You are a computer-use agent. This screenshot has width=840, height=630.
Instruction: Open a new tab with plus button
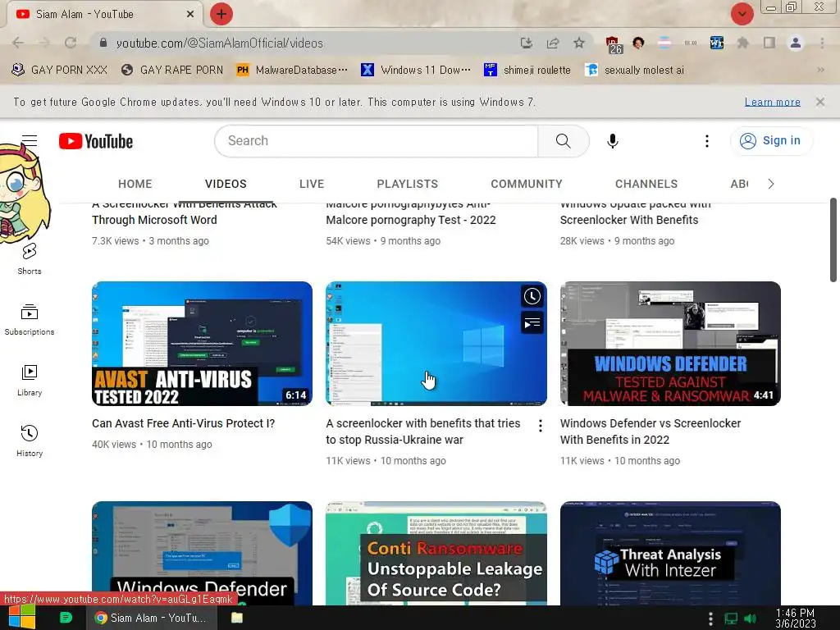click(x=221, y=14)
